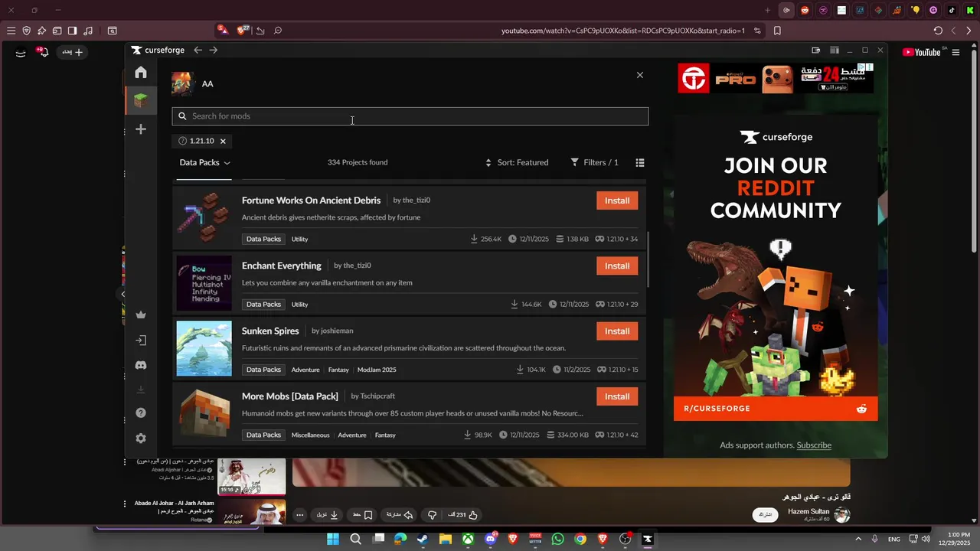Open the Sort: Featured dropdown
This screenshot has width=980, height=551.
point(517,162)
